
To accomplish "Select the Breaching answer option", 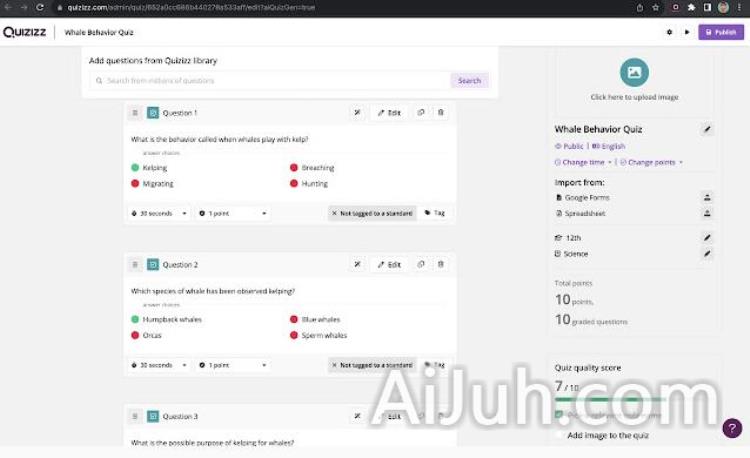I will [317, 168].
